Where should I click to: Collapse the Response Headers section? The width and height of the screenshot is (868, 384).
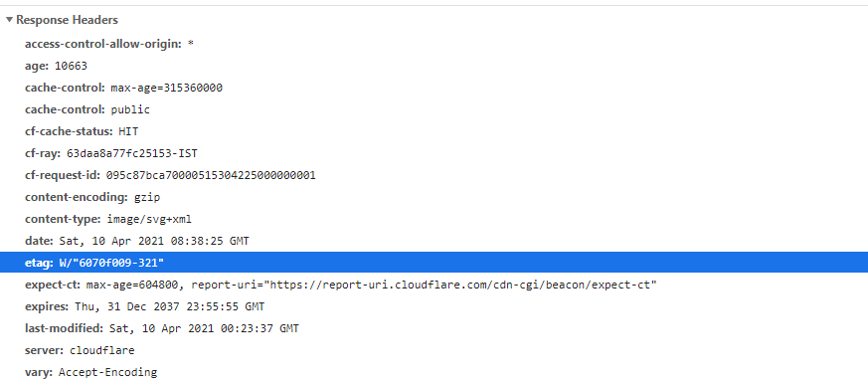(x=9, y=20)
